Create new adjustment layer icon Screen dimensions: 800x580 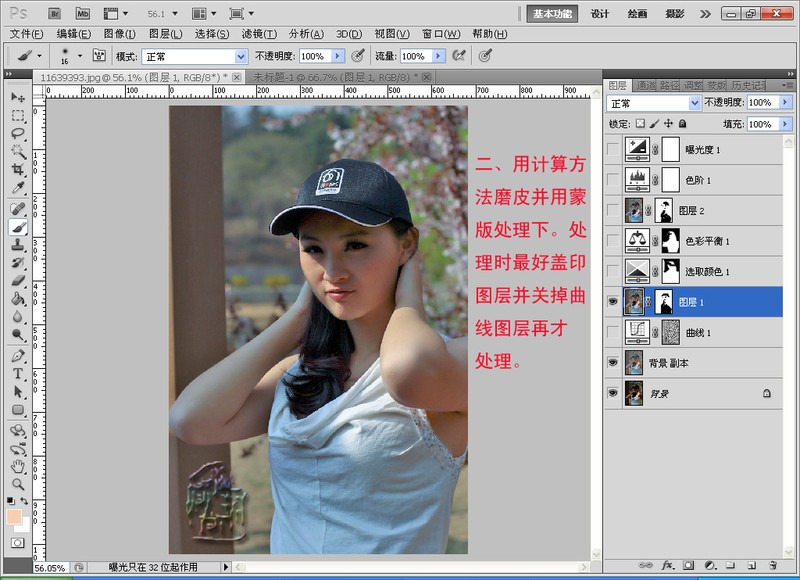710,565
